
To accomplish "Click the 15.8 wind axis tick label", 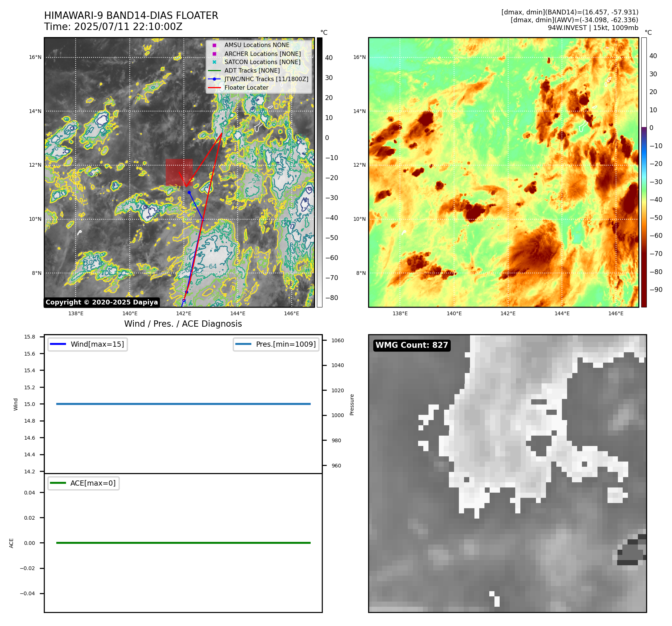I will [x=30, y=337].
